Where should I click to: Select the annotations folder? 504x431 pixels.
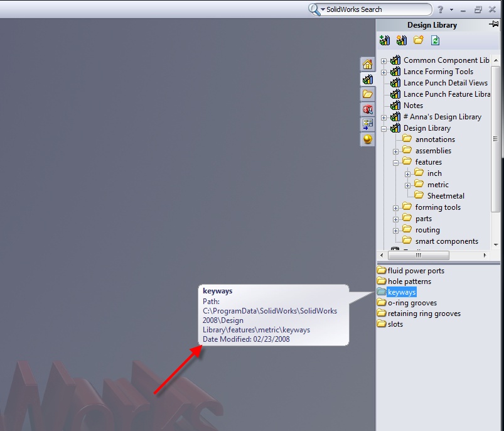tap(435, 139)
